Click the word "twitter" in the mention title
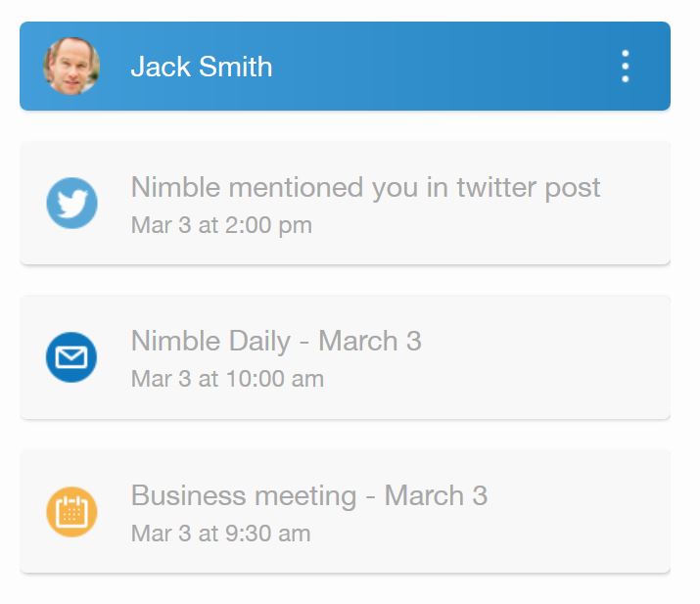Image resolution: width=700 pixels, height=604 pixels. coord(496,188)
